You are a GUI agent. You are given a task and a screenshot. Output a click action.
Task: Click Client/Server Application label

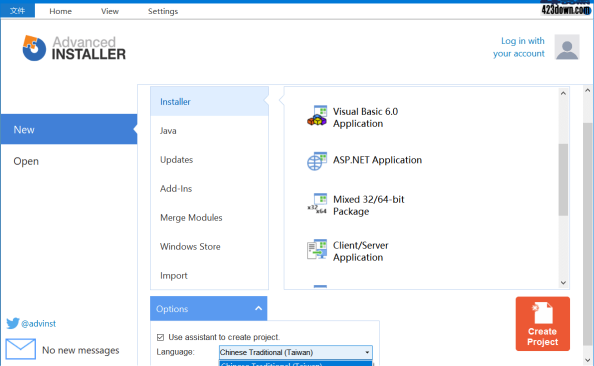click(361, 251)
